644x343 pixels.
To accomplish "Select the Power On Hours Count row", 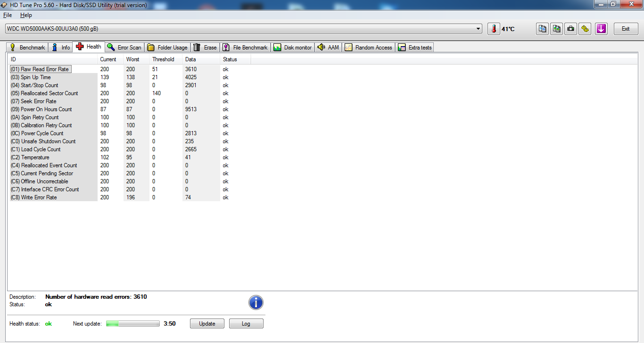I will pyautogui.click(x=130, y=109).
